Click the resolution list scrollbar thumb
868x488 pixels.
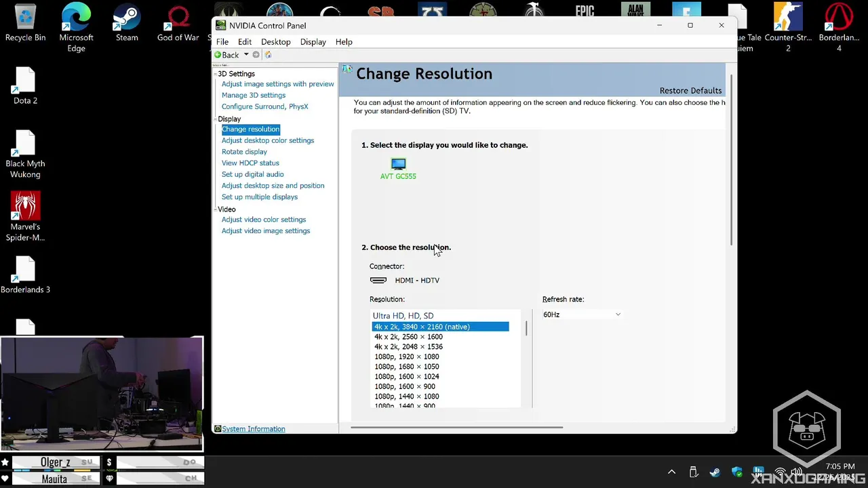pyautogui.click(x=526, y=327)
